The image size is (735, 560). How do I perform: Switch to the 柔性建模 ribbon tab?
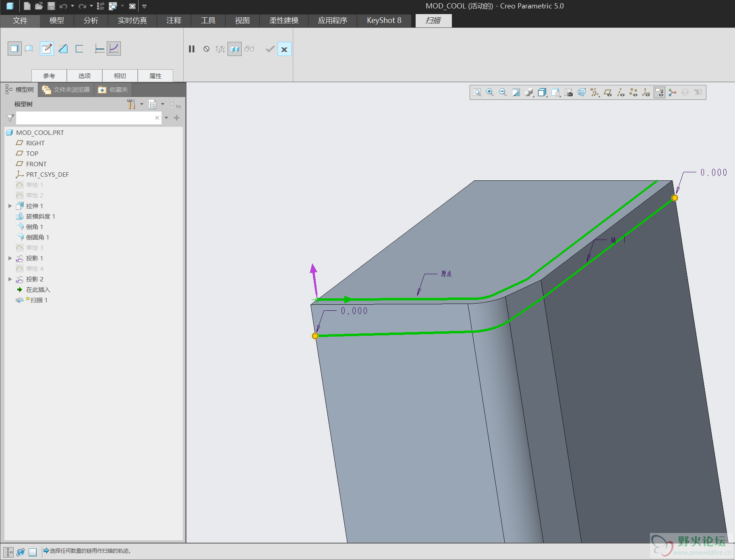284,21
